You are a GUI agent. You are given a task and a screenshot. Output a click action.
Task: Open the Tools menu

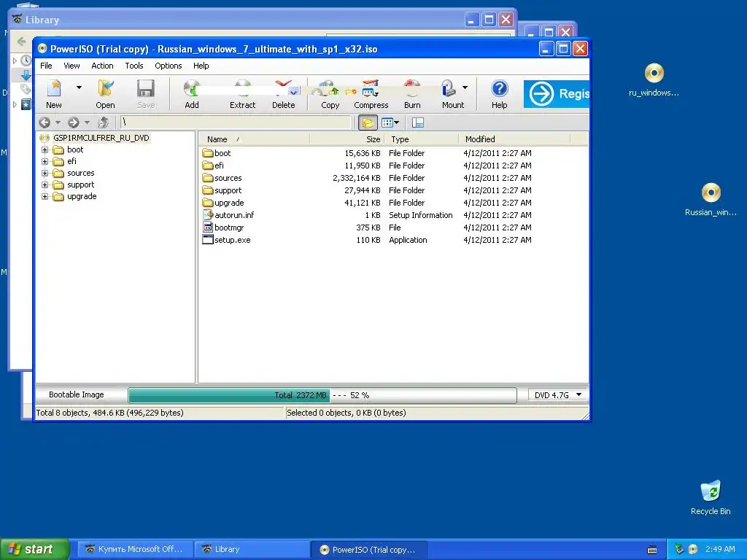coord(134,66)
